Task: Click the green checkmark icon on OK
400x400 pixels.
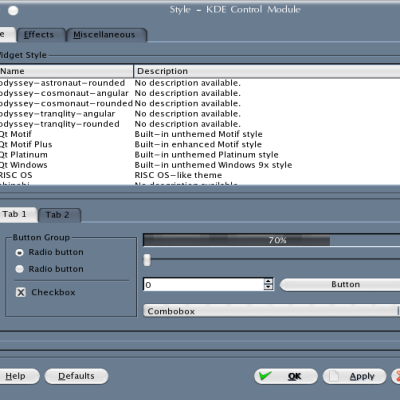Action: [265, 376]
